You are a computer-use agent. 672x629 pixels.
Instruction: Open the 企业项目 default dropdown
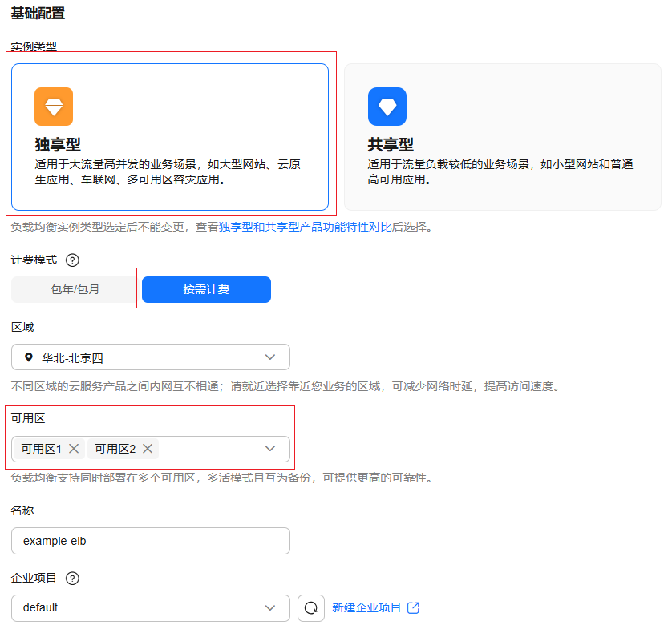[151, 607]
